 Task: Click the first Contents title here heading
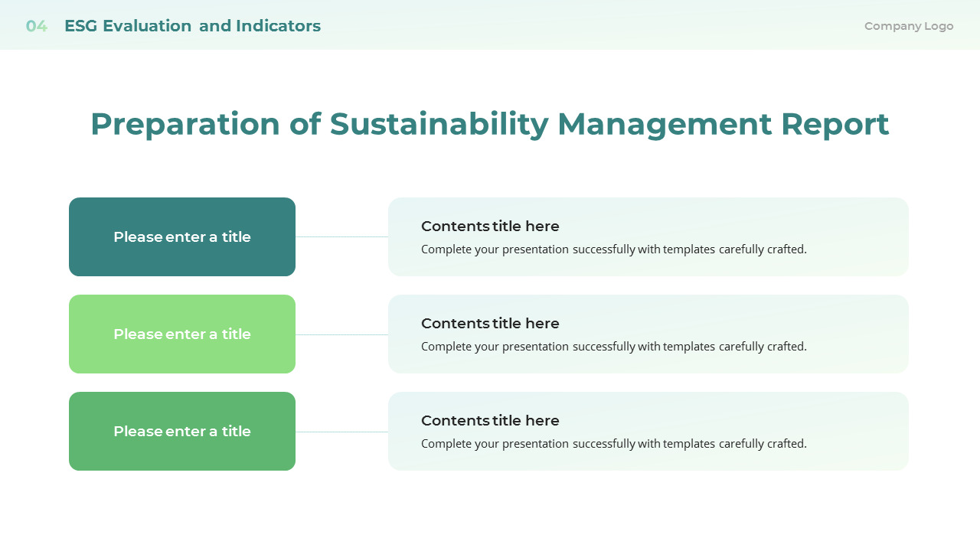tap(490, 227)
